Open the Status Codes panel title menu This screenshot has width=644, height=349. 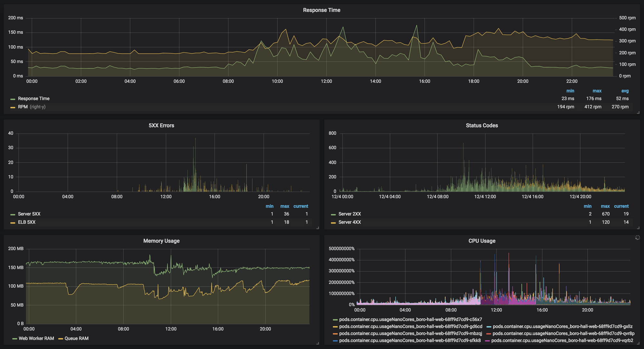(482, 125)
